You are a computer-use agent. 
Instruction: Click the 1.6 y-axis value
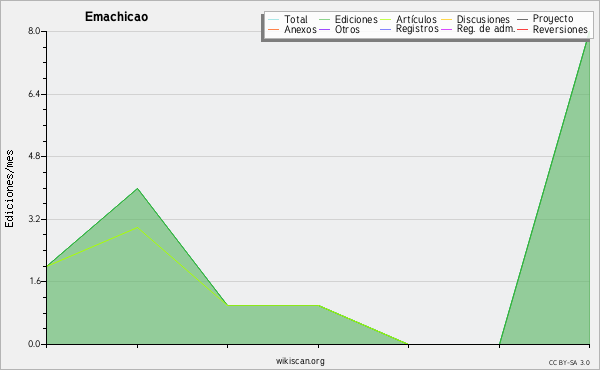tap(34, 281)
